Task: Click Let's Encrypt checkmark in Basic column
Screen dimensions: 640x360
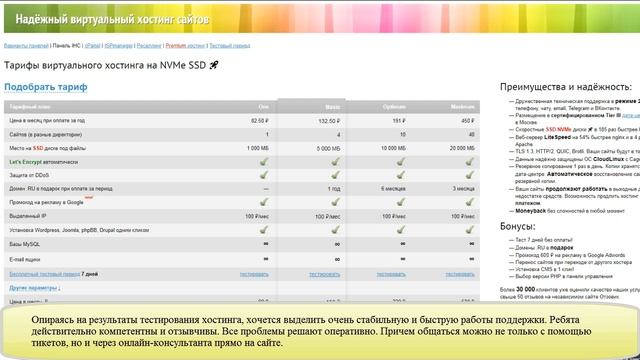Action: [x=335, y=162]
